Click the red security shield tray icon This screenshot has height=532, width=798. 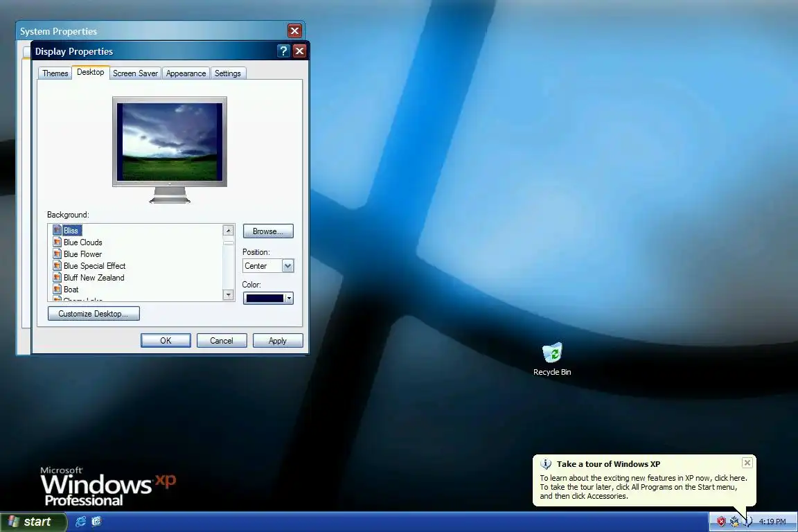click(x=721, y=522)
